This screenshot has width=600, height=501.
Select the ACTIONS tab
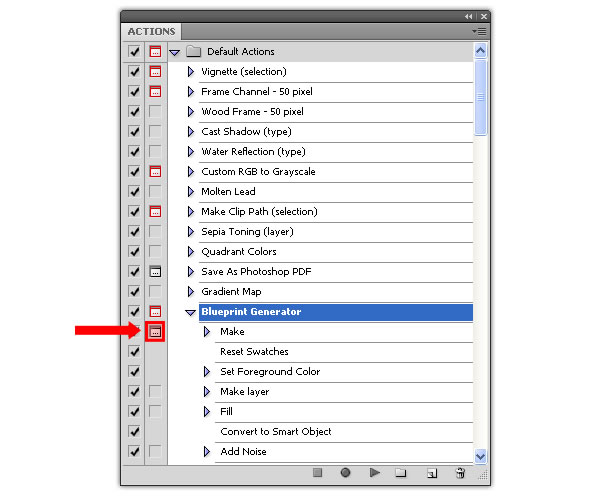point(152,31)
